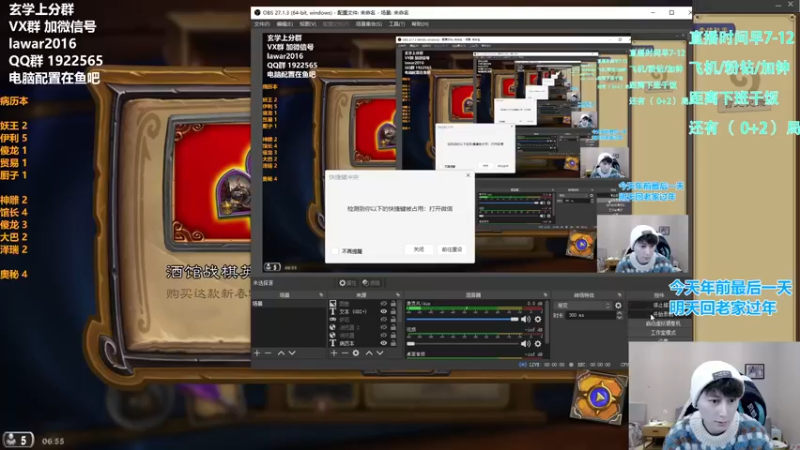Open 麦克风/Aux mixer gear settings
Image resolution: width=800 pixels, height=450 pixels.
point(538,319)
